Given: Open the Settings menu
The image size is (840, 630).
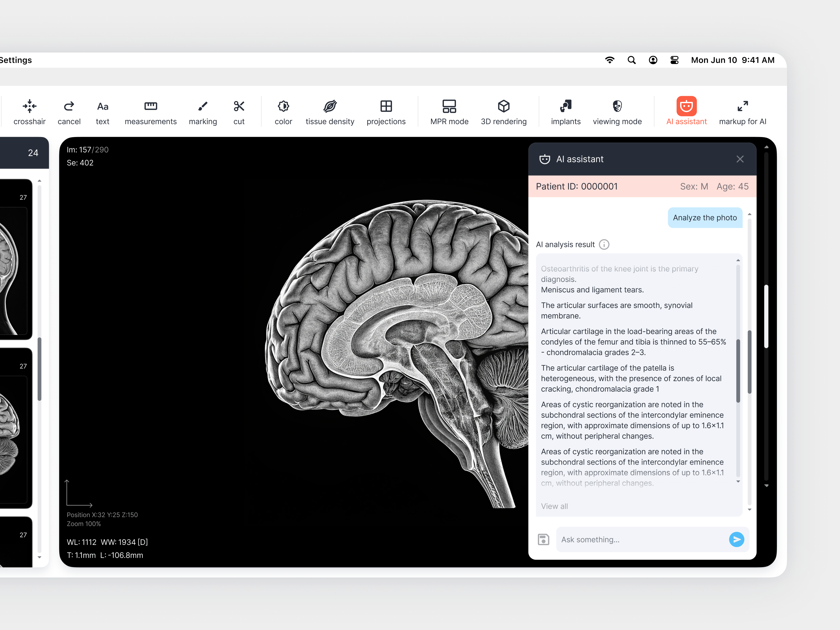Looking at the screenshot, I should 16,60.
